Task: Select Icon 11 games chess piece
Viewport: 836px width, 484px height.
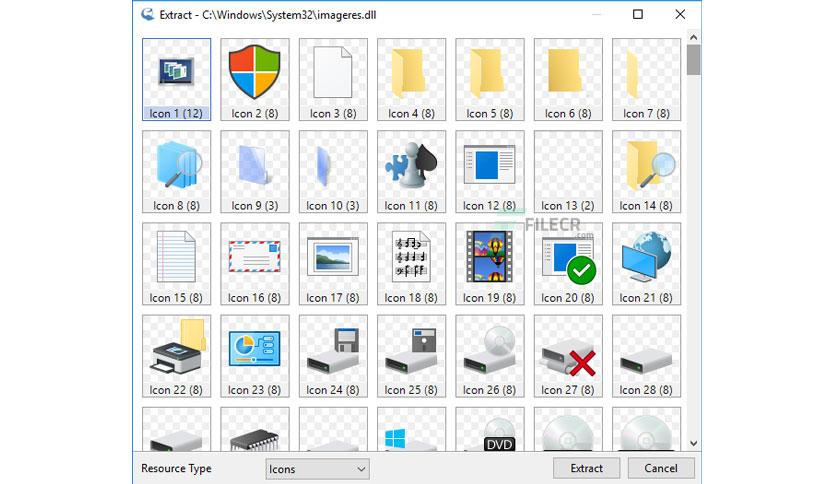Action: (x=412, y=172)
